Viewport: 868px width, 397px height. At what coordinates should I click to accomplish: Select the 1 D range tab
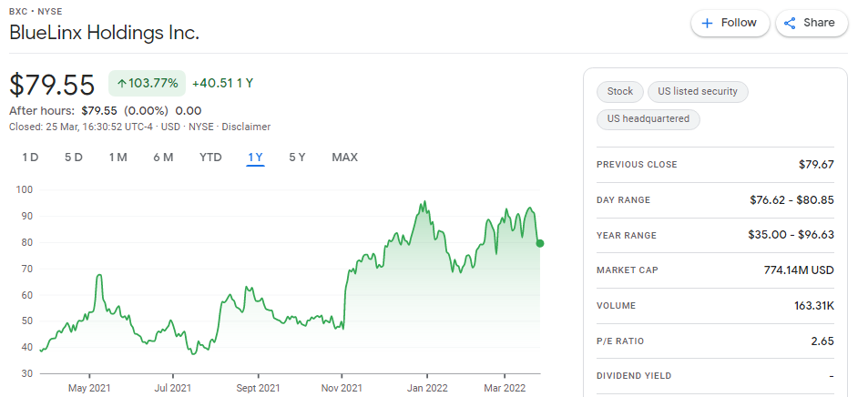pyautogui.click(x=30, y=158)
